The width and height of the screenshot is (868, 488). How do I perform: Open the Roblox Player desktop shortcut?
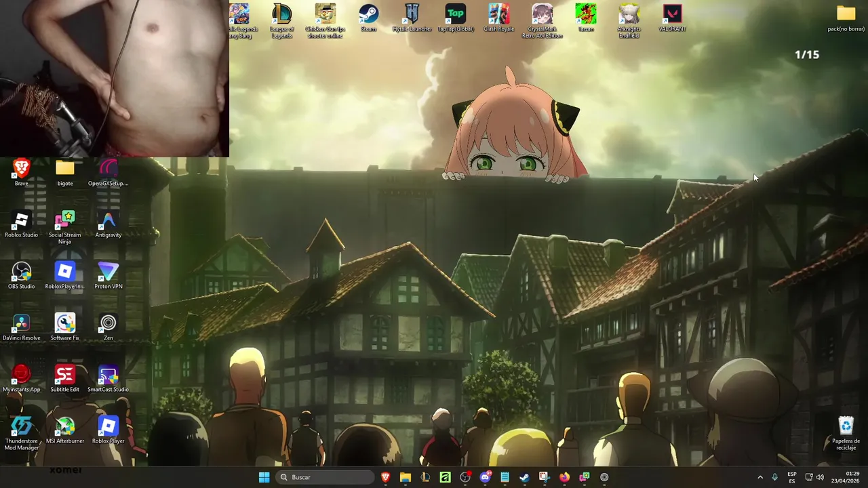108,430
